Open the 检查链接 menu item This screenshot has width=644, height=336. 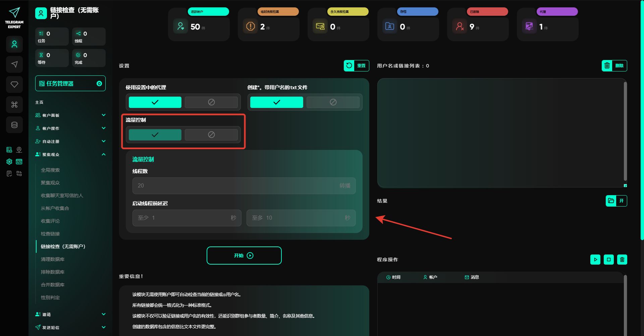[x=50, y=234]
